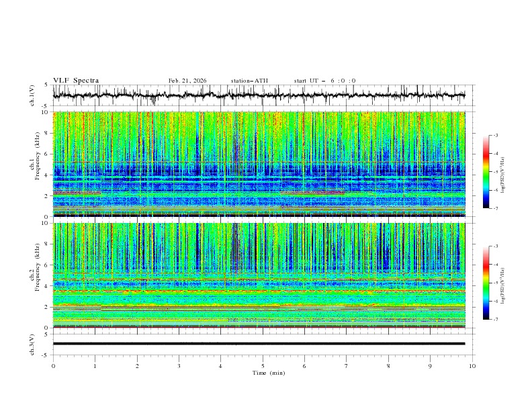Click the ch.2 "Frequency (kHz)" axis label

[37, 267]
